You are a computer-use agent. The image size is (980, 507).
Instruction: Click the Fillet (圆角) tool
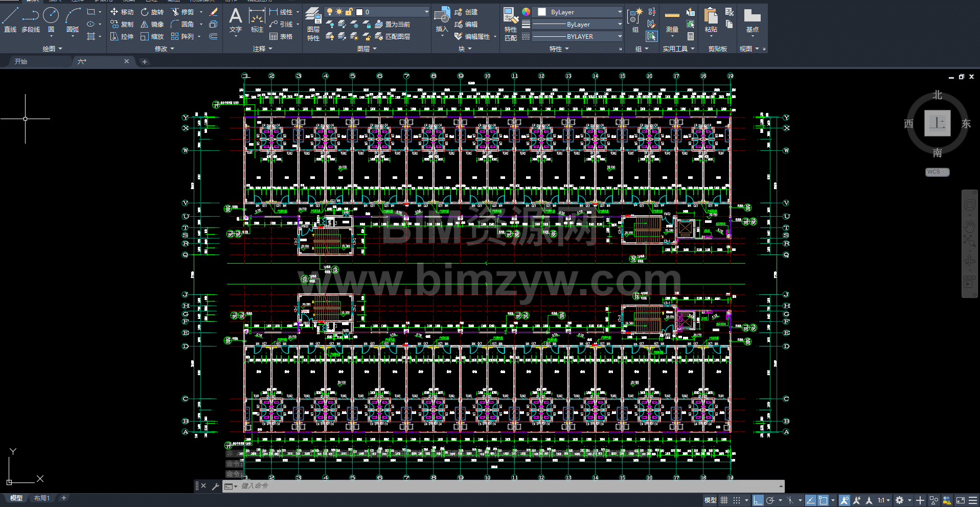(183, 24)
